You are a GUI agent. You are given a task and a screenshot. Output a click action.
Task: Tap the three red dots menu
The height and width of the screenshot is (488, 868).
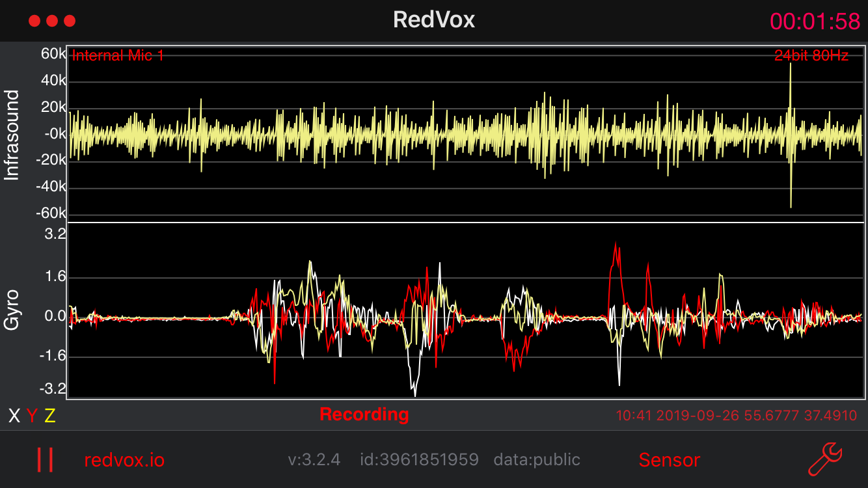pyautogui.click(x=52, y=21)
